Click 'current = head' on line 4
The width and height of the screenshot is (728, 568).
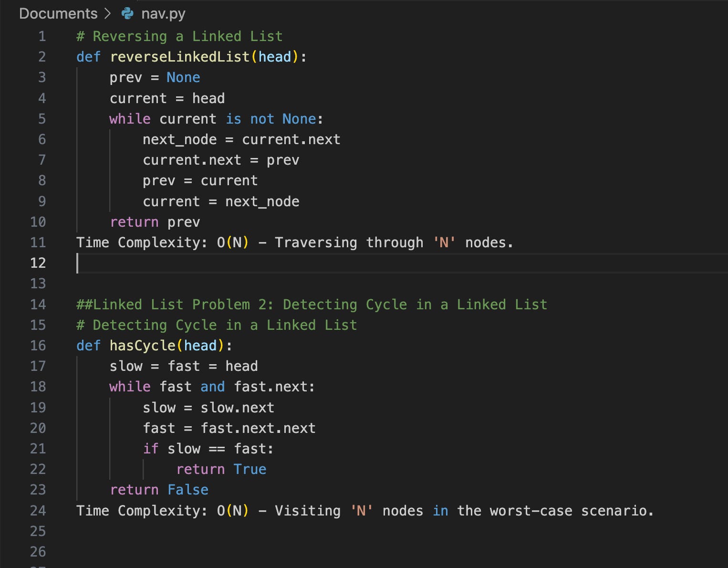click(x=167, y=98)
